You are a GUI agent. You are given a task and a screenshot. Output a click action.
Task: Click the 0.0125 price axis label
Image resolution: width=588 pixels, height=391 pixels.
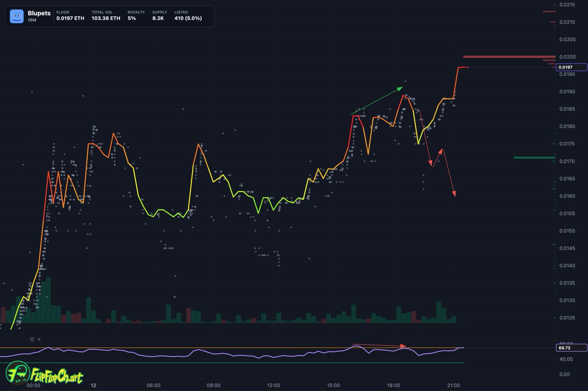568,318
